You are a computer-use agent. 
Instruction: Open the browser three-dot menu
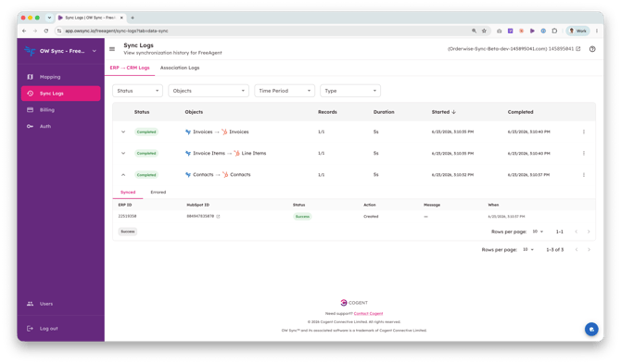coord(597,31)
